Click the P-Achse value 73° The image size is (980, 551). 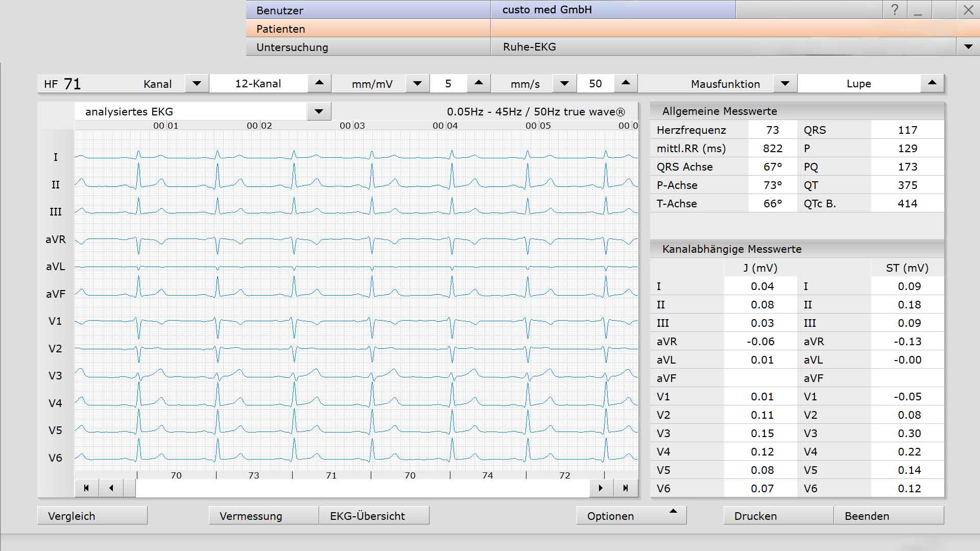(773, 185)
